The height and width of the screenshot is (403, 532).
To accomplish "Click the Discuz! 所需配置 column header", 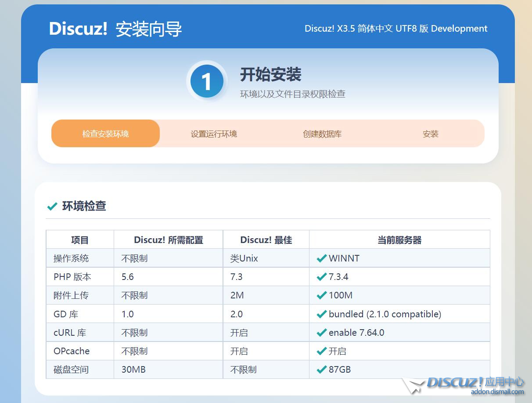I will [x=169, y=240].
